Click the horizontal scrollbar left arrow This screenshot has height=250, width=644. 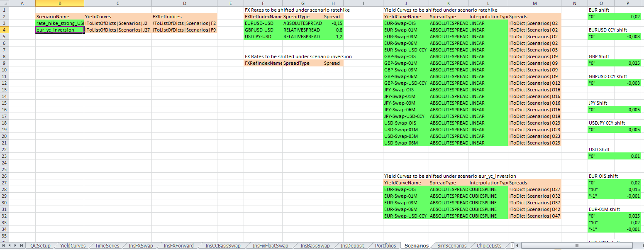(x=518, y=246)
